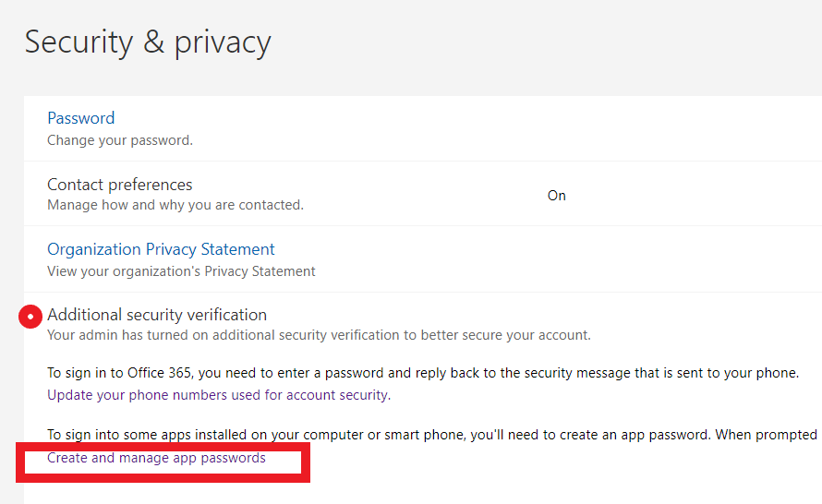Screen dimensions: 822x504
Task: Click blank area right of Organization Privacy Statement
Action: click(554, 259)
